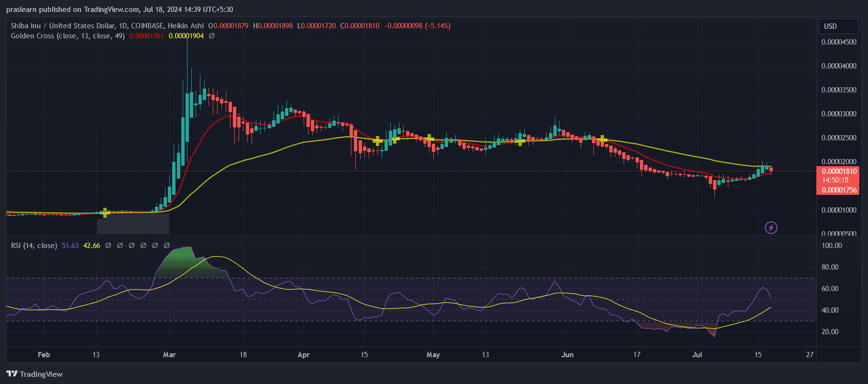Screen dimensions: 868x384
Task: Click the TradingView logo at bottom
Action: [34, 374]
